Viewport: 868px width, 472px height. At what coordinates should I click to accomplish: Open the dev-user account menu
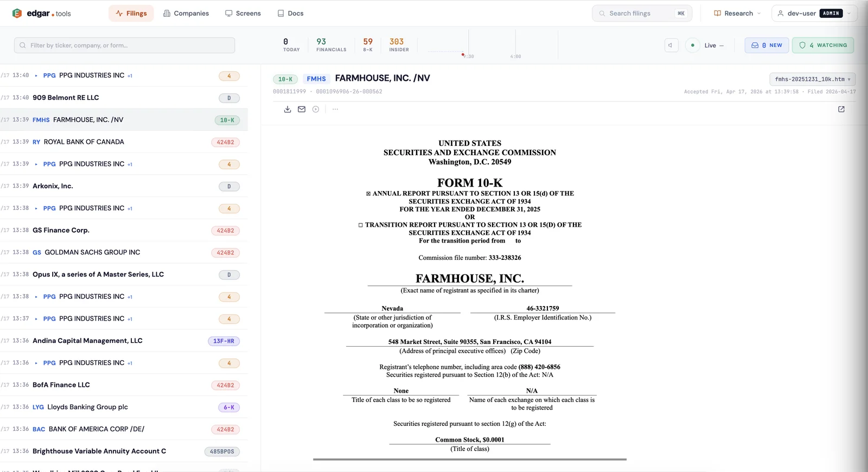click(x=814, y=13)
